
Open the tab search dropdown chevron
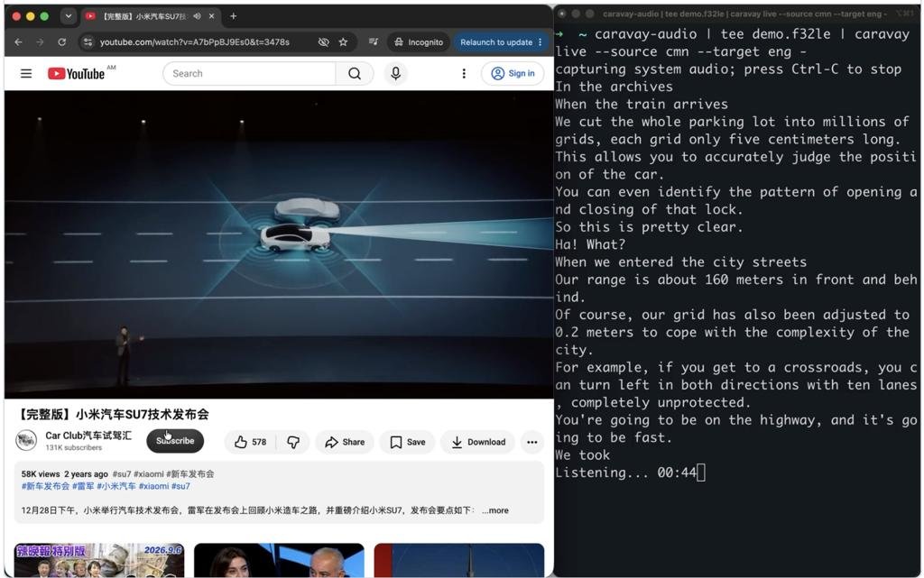(x=69, y=16)
